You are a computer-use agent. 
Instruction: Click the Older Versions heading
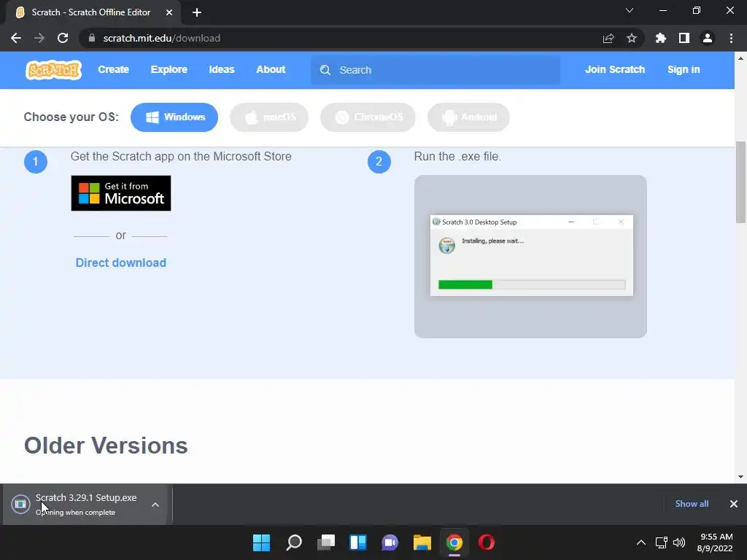pyautogui.click(x=106, y=446)
